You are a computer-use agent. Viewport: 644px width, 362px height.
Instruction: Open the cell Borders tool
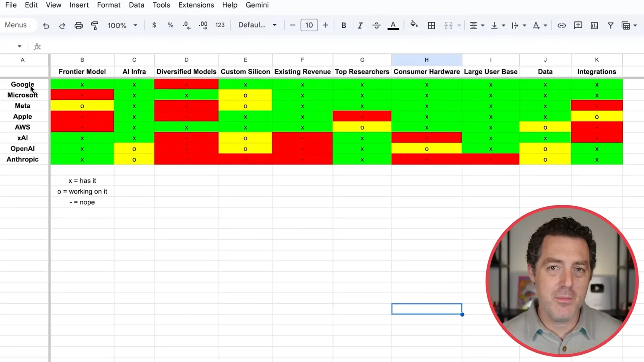pos(431,25)
